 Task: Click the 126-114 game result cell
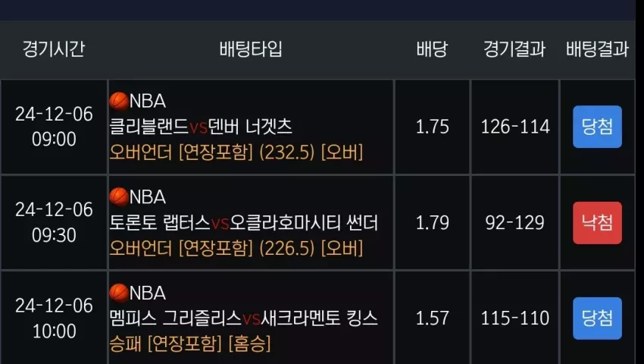[515, 127]
